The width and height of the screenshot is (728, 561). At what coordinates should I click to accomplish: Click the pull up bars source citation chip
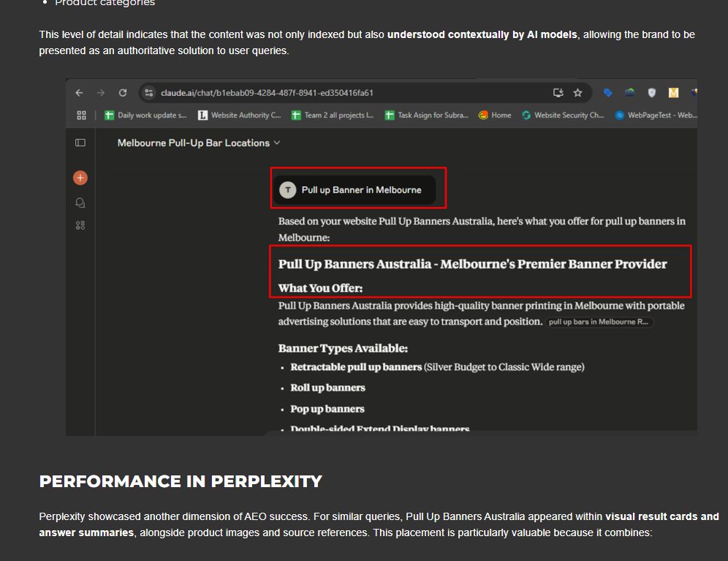click(x=599, y=322)
